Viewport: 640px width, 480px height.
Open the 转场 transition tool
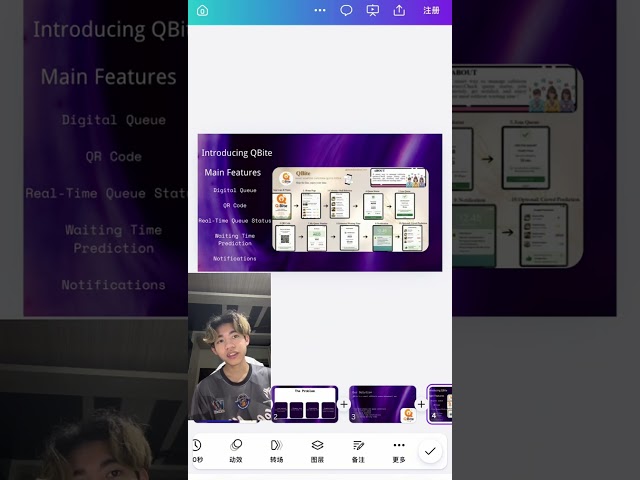coord(276,451)
